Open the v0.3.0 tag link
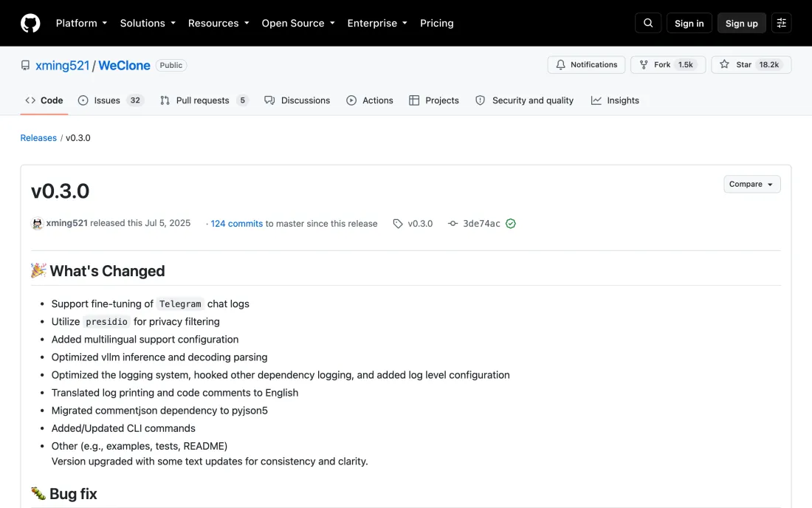The height and width of the screenshot is (508, 812). click(x=420, y=224)
